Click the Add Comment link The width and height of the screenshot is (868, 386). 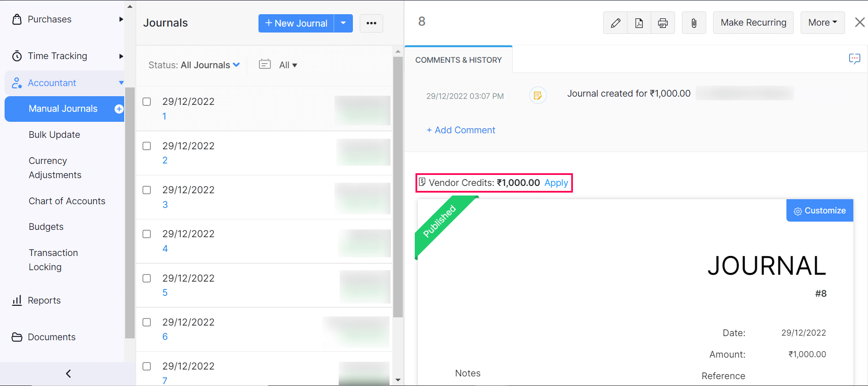(461, 130)
